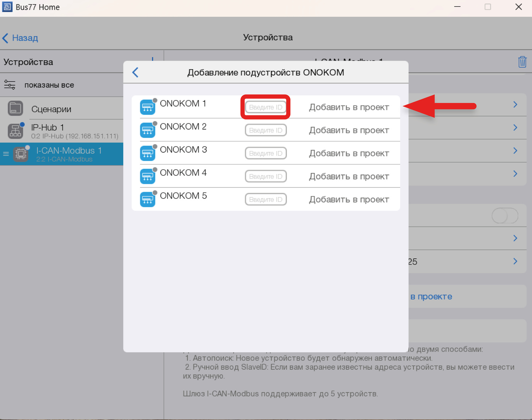
Task: Expand the row showing value 25
Action: (x=515, y=262)
